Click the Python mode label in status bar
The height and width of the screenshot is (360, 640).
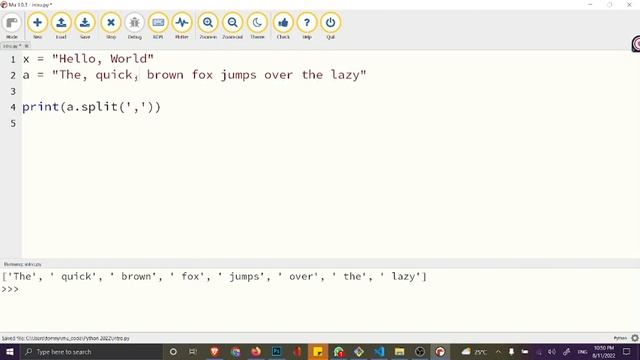point(620,338)
